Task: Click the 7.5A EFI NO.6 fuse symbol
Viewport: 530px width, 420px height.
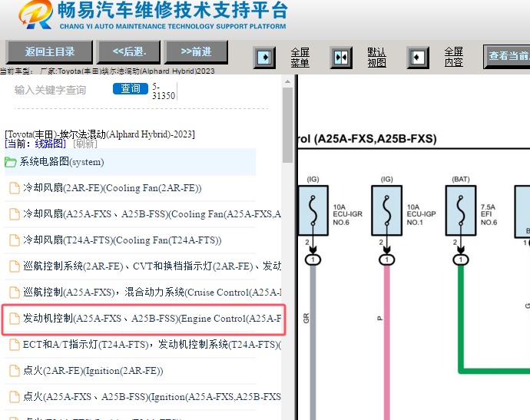Action: [461, 210]
